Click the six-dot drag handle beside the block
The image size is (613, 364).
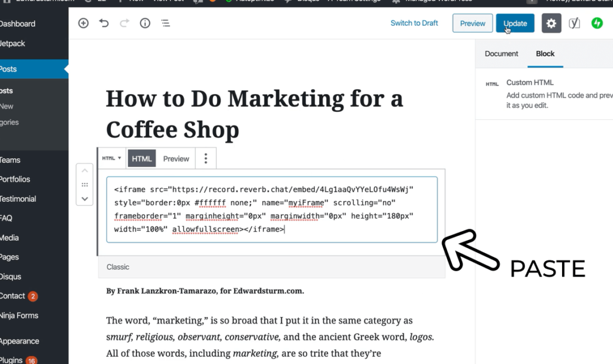click(x=84, y=184)
